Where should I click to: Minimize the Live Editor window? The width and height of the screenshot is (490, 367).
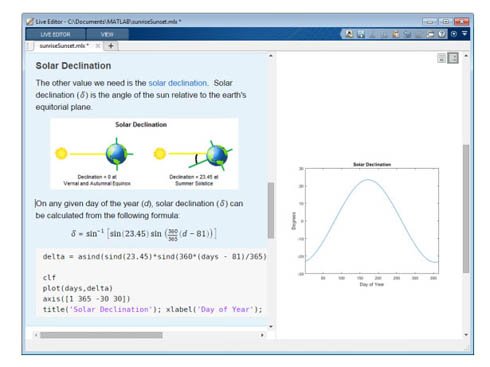(x=430, y=22)
